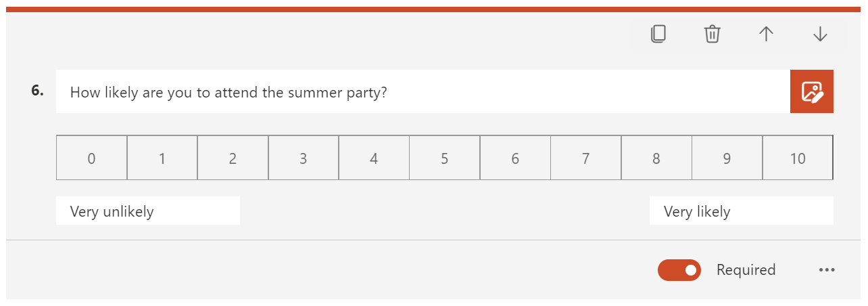Select rating 9 on the scale
The height and width of the screenshot is (306, 868).
pyautogui.click(x=727, y=158)
